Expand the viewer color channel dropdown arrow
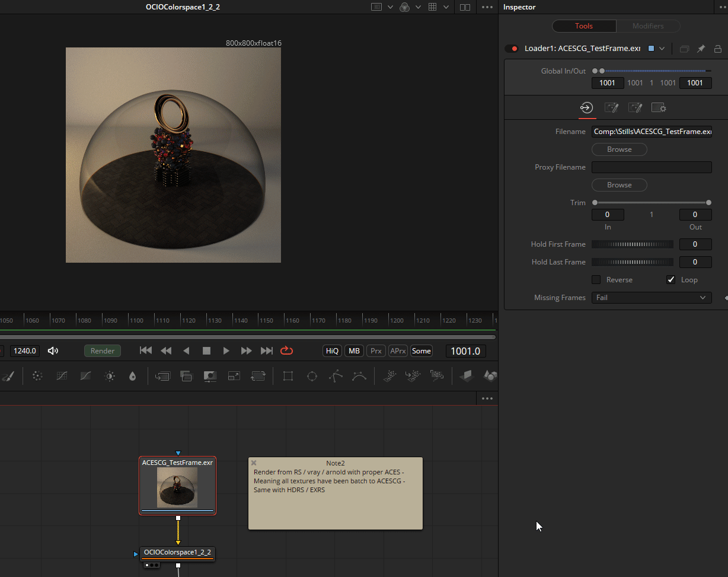728x577 pixels. [x=418, y=7]
